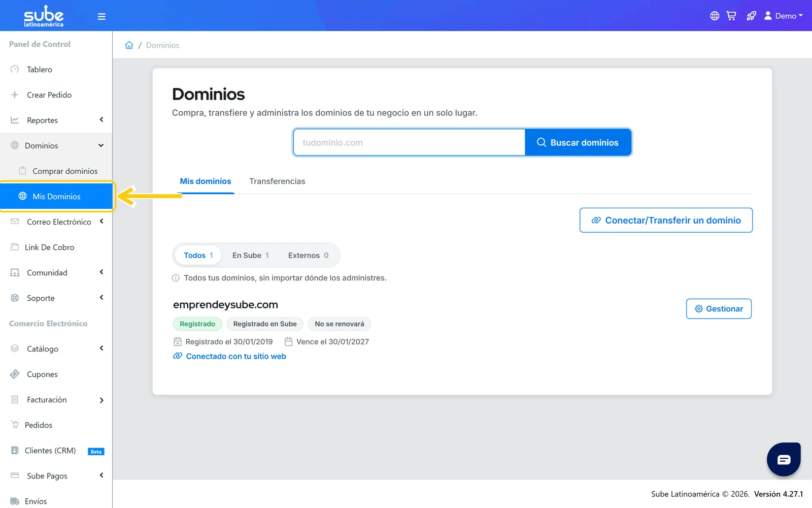Select Mis Dominios in sidebar
This screenshot has width=812, height=508.
tap(56, 196)
